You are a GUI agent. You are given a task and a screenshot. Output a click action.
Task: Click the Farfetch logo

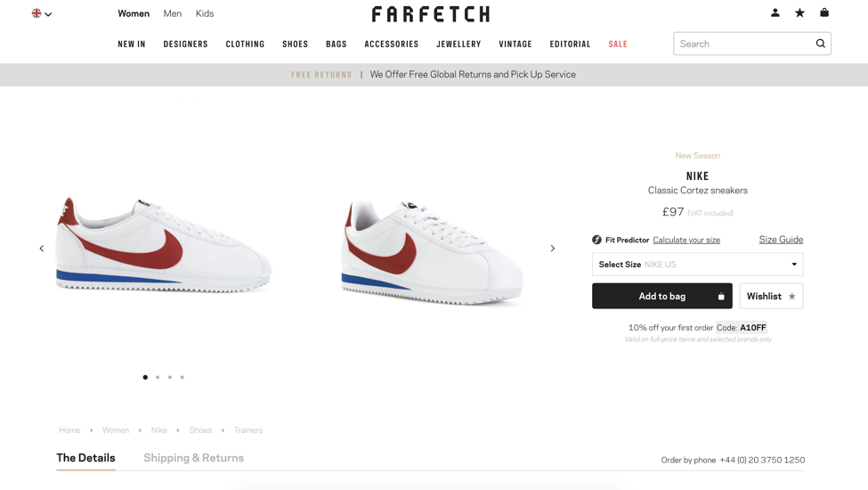[431, 14]
